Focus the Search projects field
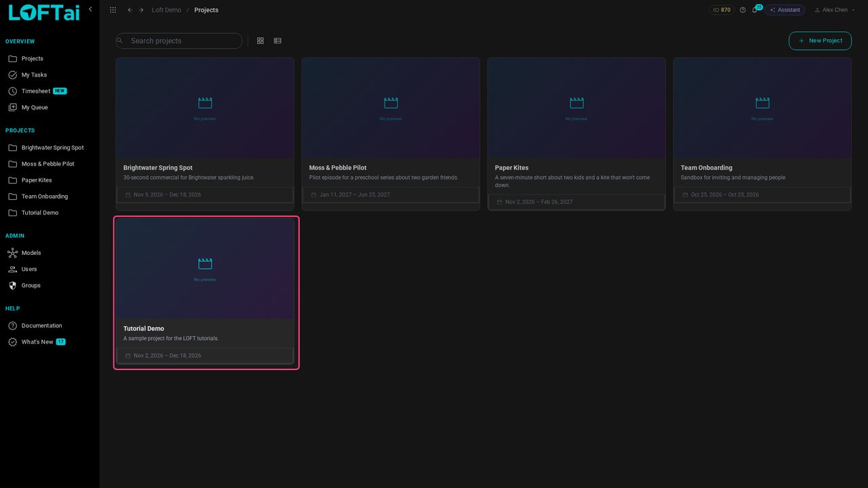868x488 pixels. (179, 41)
